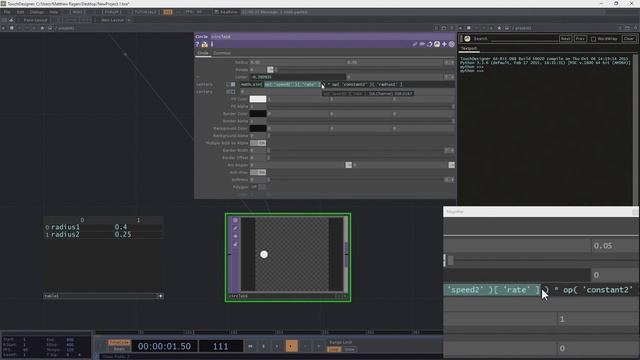
Task: Click the timecode 00:00:01.50 field
Action: tap(164, 347)
